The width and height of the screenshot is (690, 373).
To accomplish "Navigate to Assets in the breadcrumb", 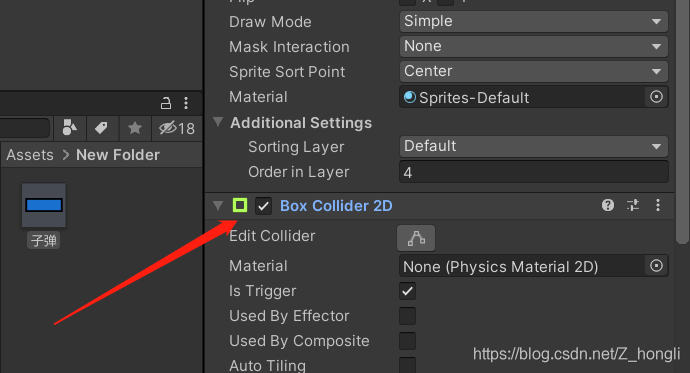I will [30, 155].
